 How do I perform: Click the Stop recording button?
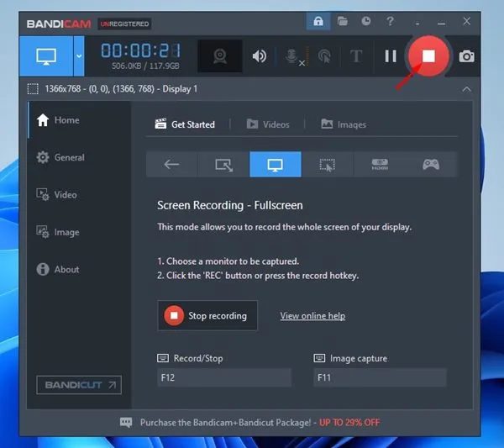(x=207, y=315)
